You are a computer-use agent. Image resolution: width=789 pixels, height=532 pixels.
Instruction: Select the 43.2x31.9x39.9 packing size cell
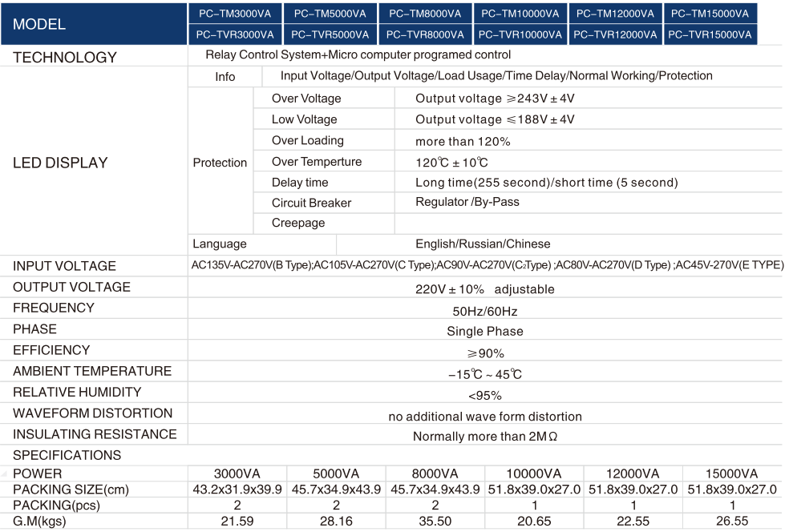click(237, 490)
